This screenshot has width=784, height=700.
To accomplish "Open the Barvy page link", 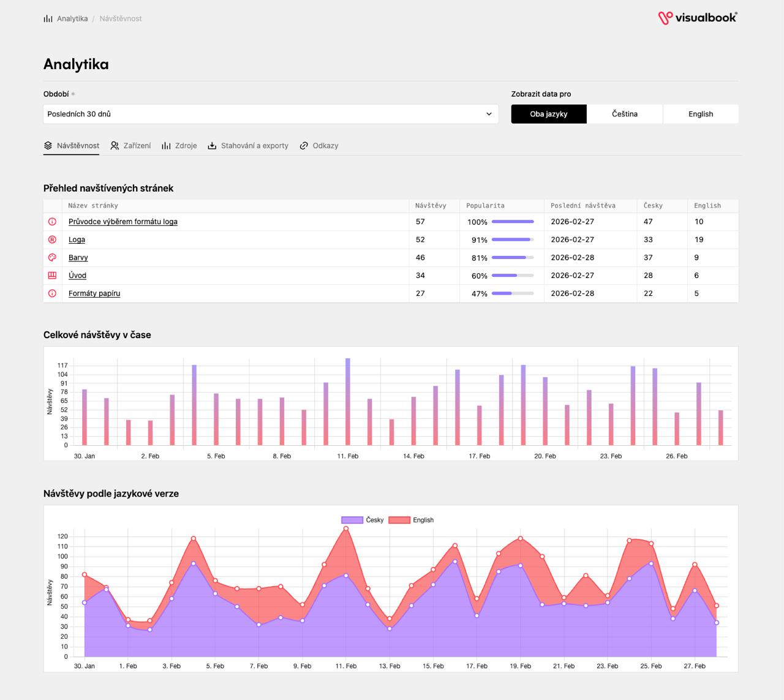I will coord(78,258).
